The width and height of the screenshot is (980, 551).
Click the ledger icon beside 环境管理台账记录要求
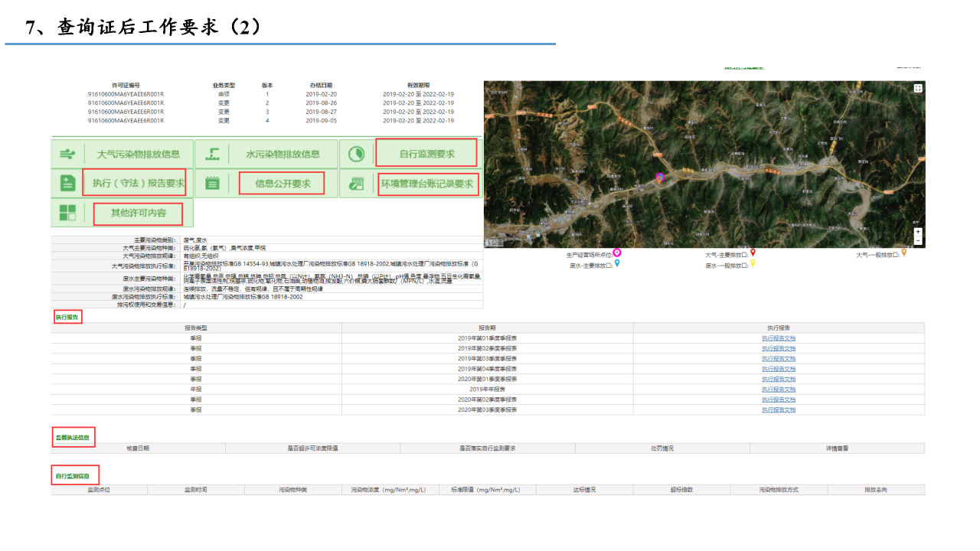click(356, 184)
